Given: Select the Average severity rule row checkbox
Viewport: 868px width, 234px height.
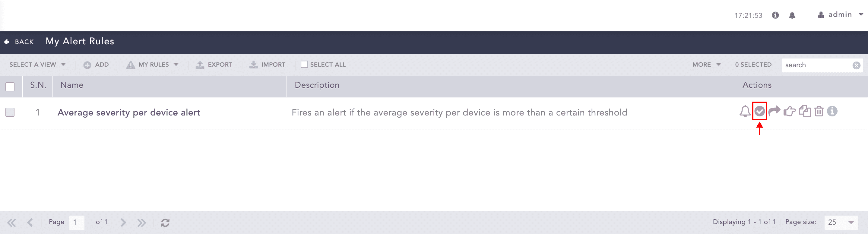Looking at the screenshot, I should 10,112.
